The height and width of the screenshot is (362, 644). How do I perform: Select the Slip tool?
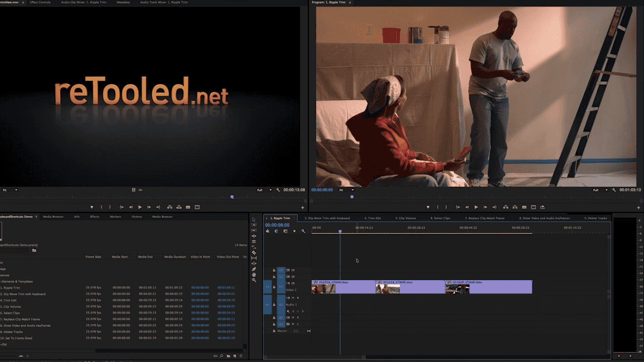tap(253, 258)
